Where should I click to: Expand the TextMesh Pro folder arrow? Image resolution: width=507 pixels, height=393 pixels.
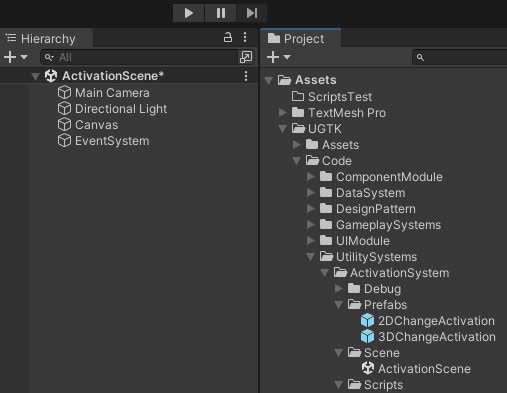[x=283, y=113]
